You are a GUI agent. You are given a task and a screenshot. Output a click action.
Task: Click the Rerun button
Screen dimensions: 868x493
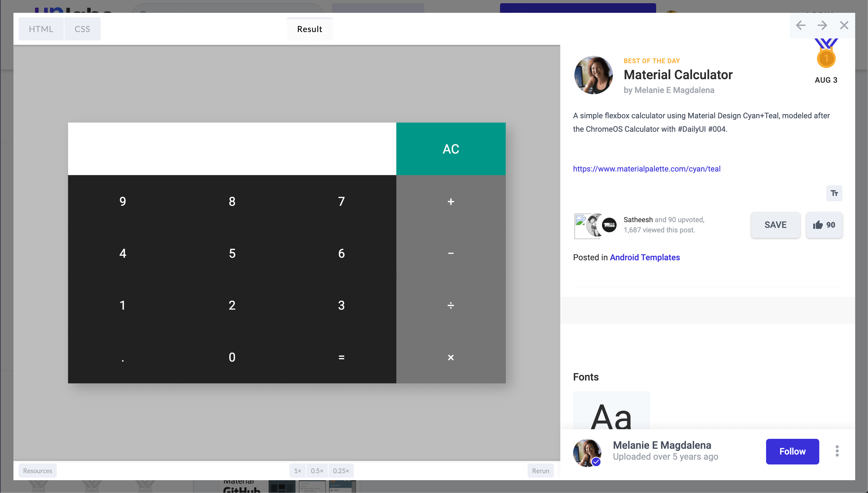541,470
